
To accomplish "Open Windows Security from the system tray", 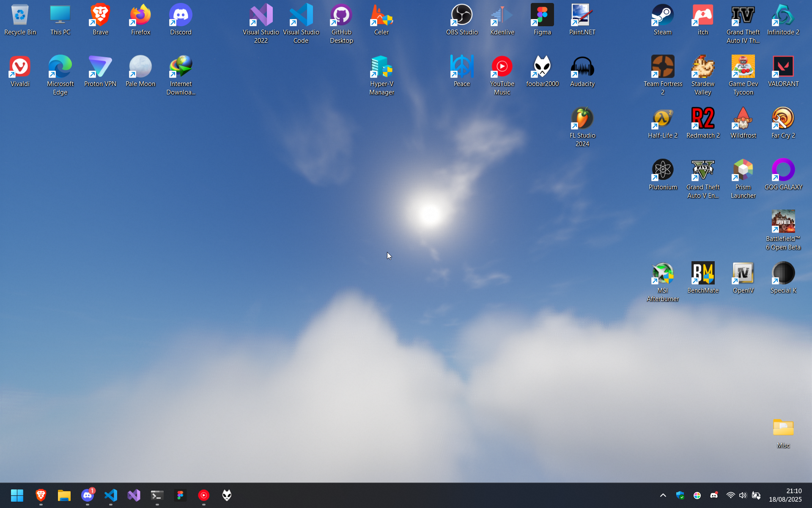I will 680,495.
